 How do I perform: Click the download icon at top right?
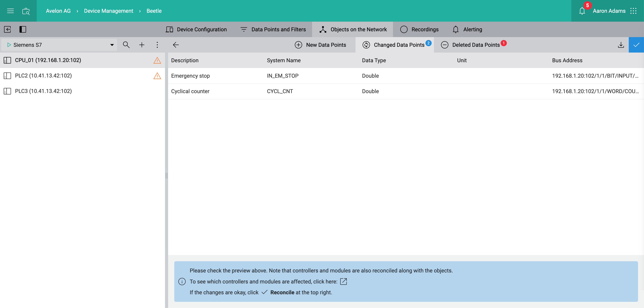click(621, 45)
